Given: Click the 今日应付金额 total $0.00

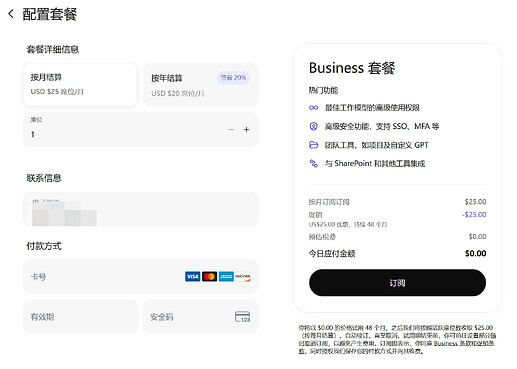Looking at the screenshot, I should click(476, 254).
